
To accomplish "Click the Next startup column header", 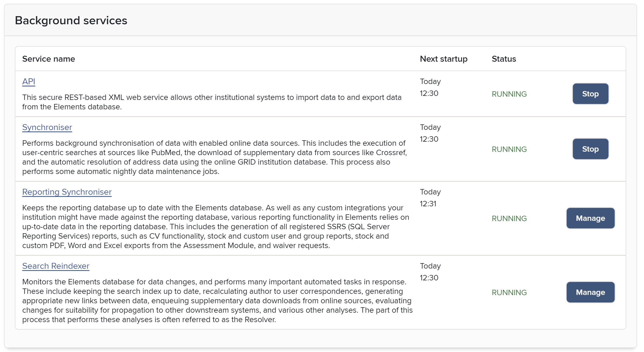I will pos(443,59).
